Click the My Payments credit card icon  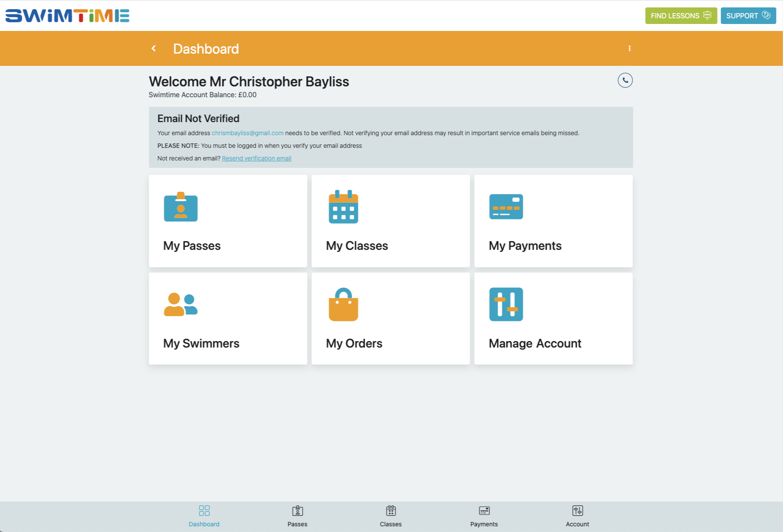506,207
